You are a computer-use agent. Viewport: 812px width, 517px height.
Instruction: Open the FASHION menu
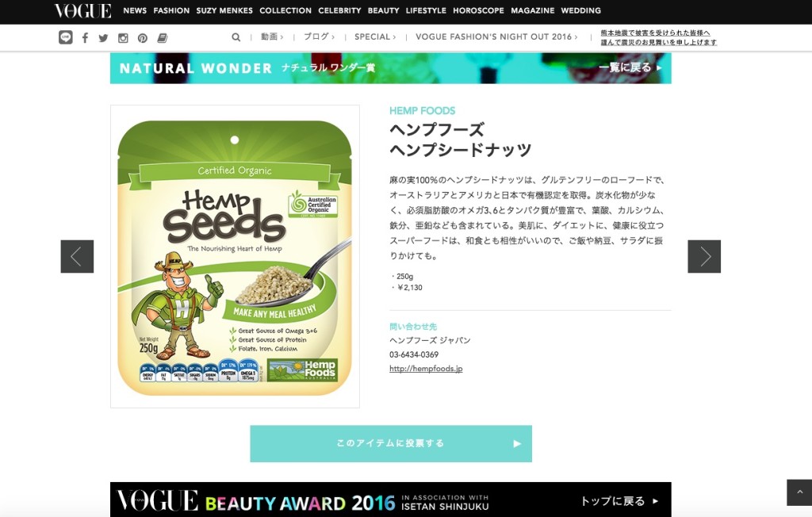pos(171,10)
